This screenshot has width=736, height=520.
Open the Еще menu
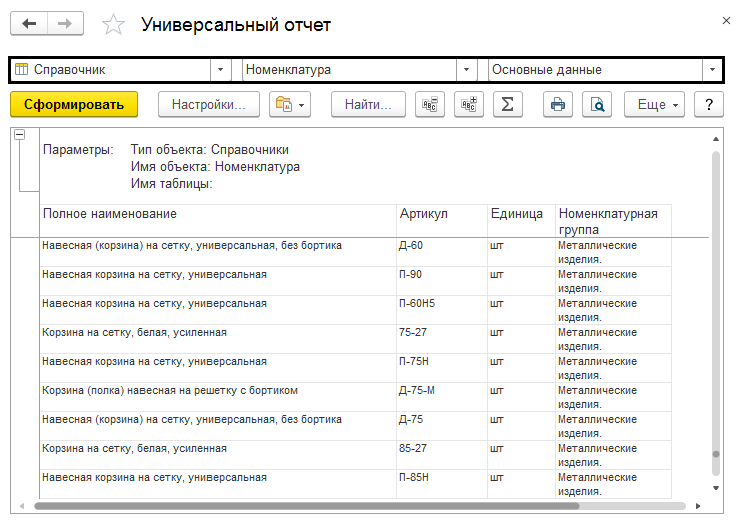(x=657, y=104)
